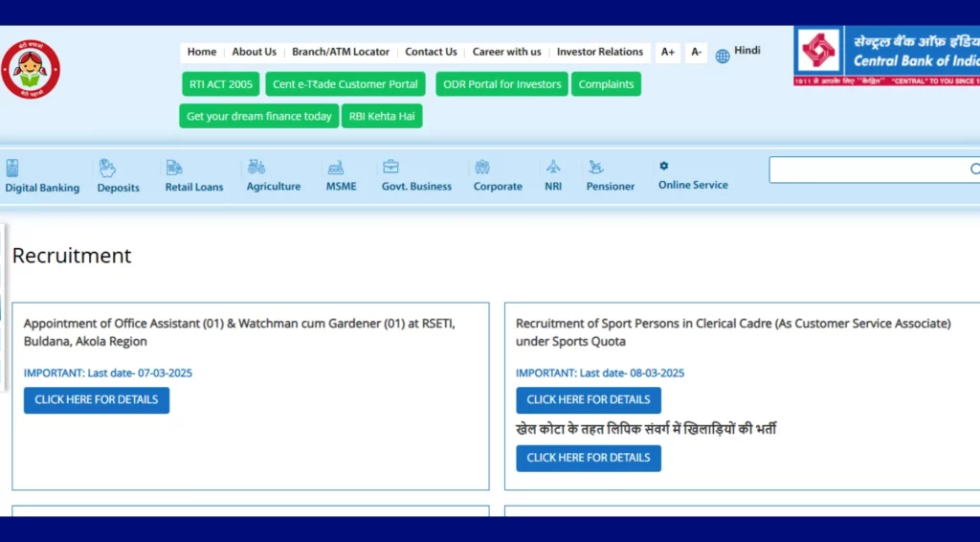Click the Deposits hand-coins icon
This screenshot has height=542, width=980.
click(107, 168)
